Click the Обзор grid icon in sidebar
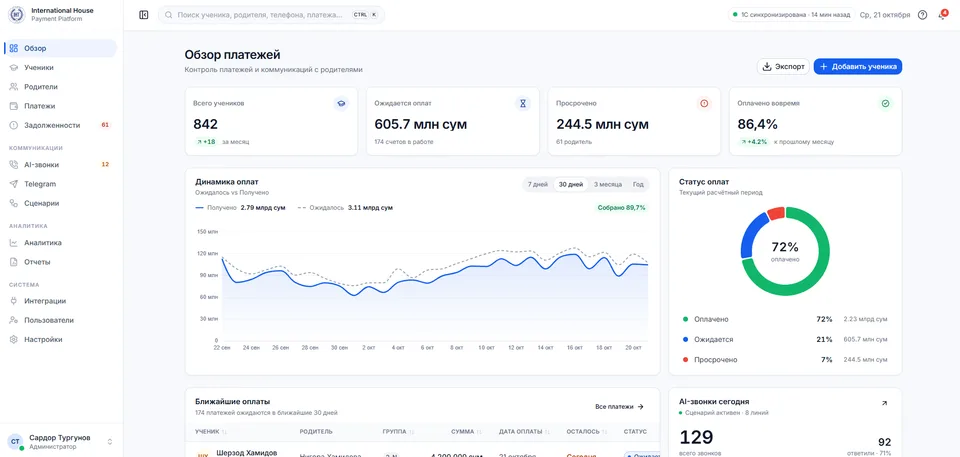The width and height of the screenshot is (960, 457). pos(13,48)
